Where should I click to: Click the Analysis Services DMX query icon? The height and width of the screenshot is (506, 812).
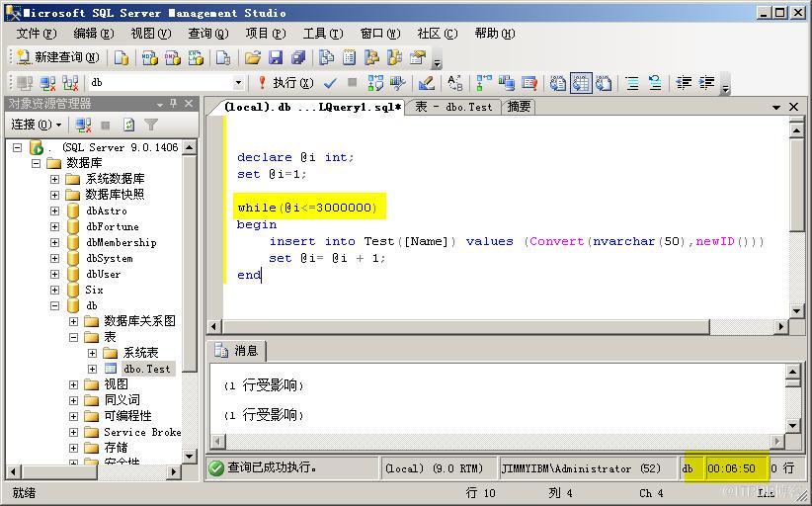pos(173,57)
